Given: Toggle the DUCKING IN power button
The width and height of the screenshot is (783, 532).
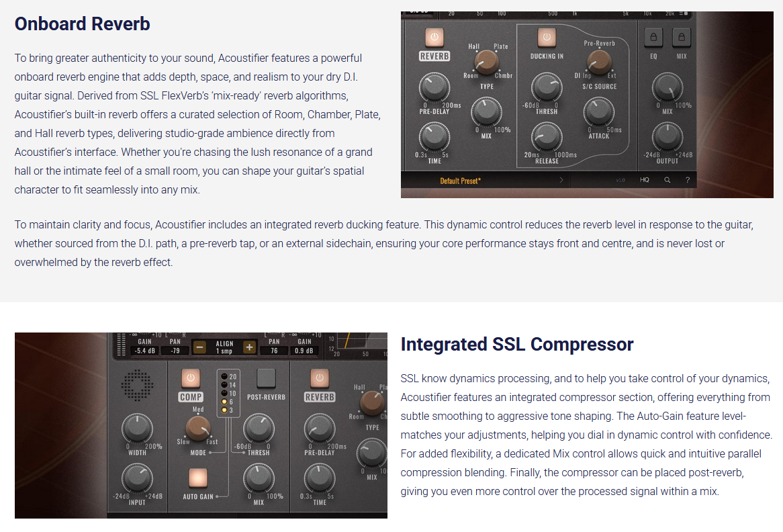Looking at the screenshot, I should click(547, 37).
